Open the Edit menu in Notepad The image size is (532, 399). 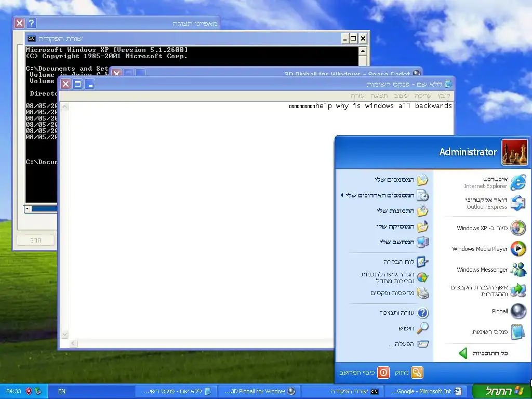423,96
